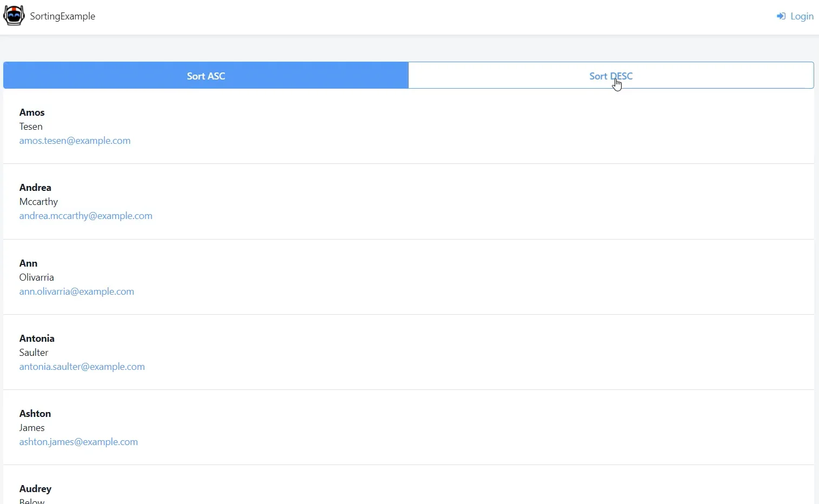This screenshot has width=819, height=504.
Task: Click andrea.mccarthy@example.com email link
Action: 85,216
